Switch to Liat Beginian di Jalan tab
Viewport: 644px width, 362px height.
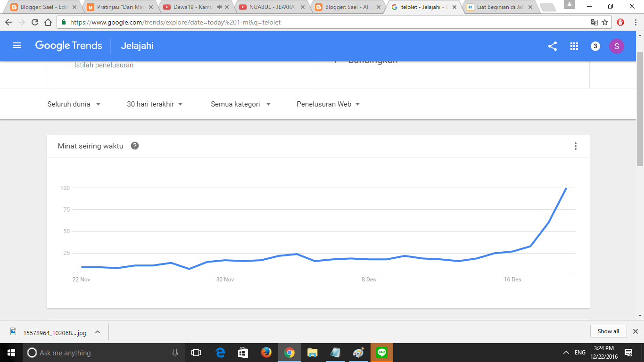(x=500, y=7)
